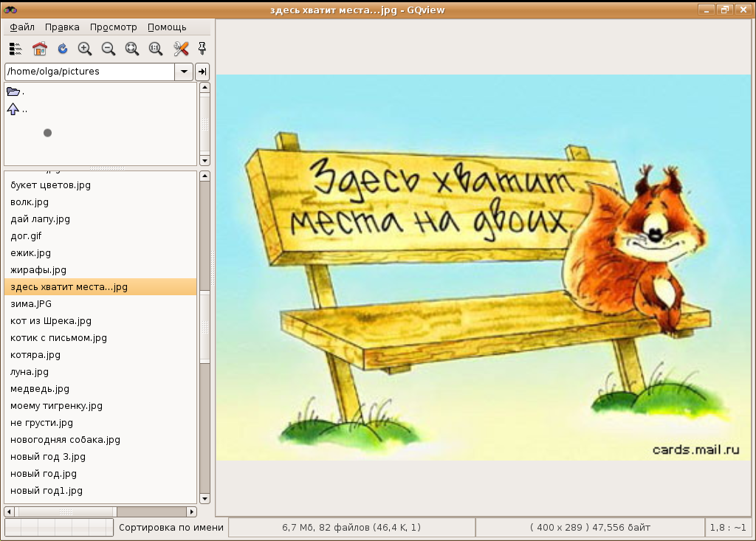Set zoom to original size
The height and width of the screenshot is (541, 756).
[156, 49]
